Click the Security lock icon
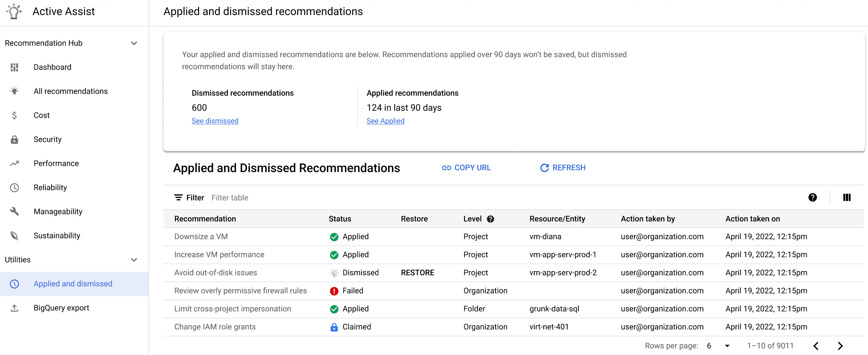The image size is (868, 355). coord(15,140)
